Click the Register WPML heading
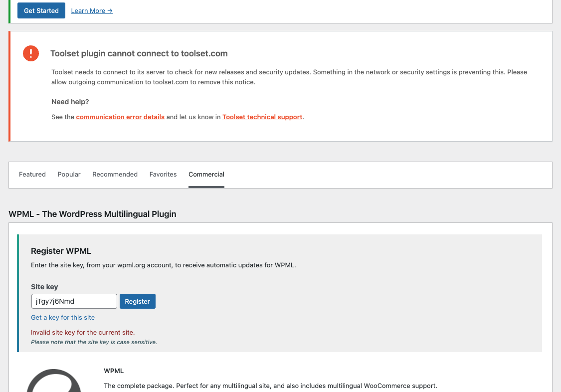Viewport: 561px width, 392px height. click(61, 251)
